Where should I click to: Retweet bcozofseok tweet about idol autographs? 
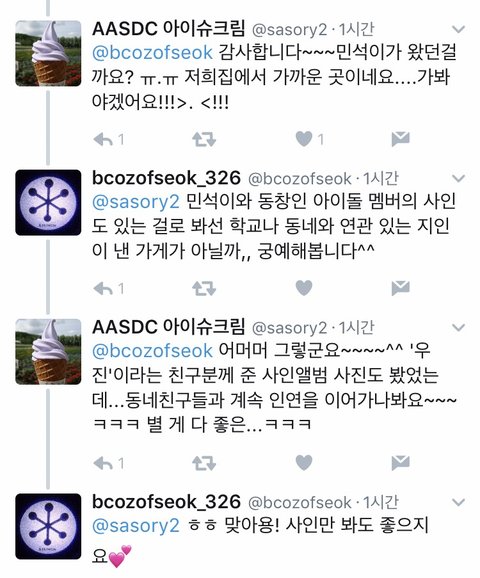204,288
